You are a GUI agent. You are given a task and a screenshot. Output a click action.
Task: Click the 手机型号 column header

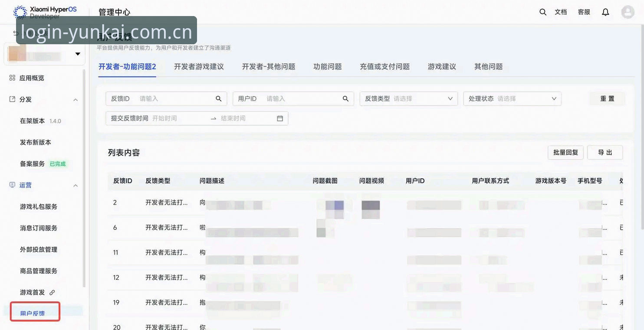590,181
